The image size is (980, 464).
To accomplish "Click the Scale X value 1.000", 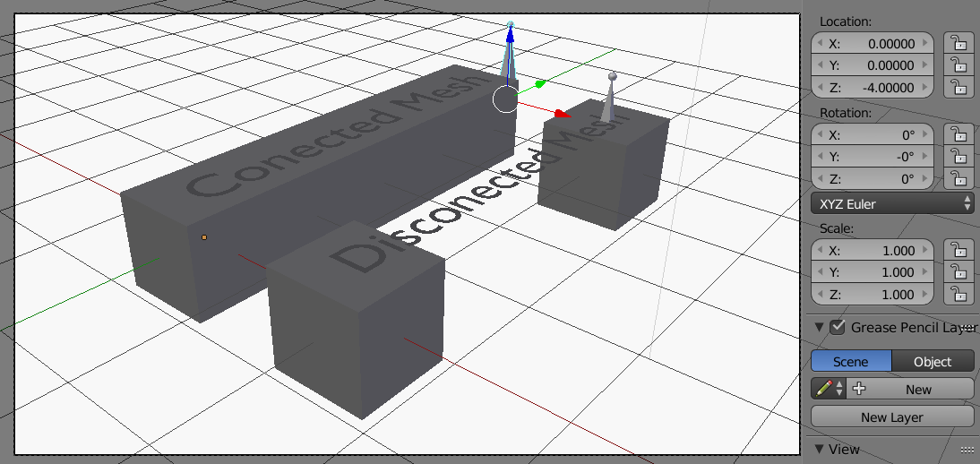I will (x=898, y=250).
